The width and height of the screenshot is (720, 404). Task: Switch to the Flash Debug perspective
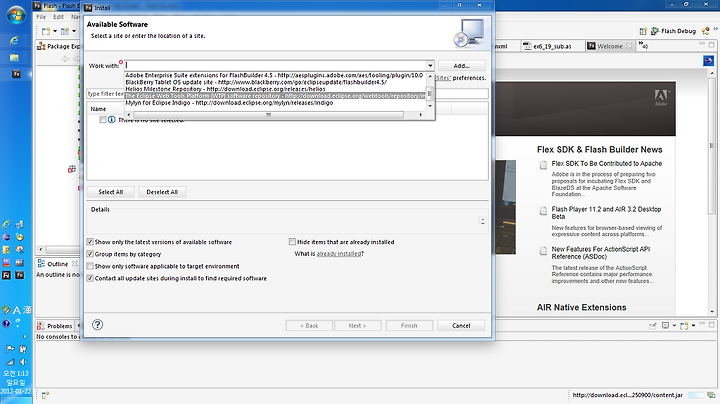tap(673, 31)
